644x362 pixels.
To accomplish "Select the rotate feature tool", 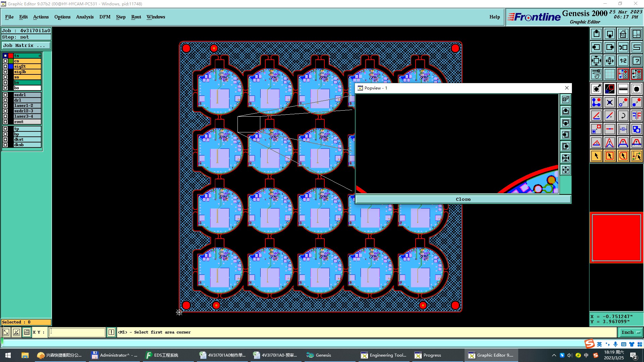I will [623, 116].
